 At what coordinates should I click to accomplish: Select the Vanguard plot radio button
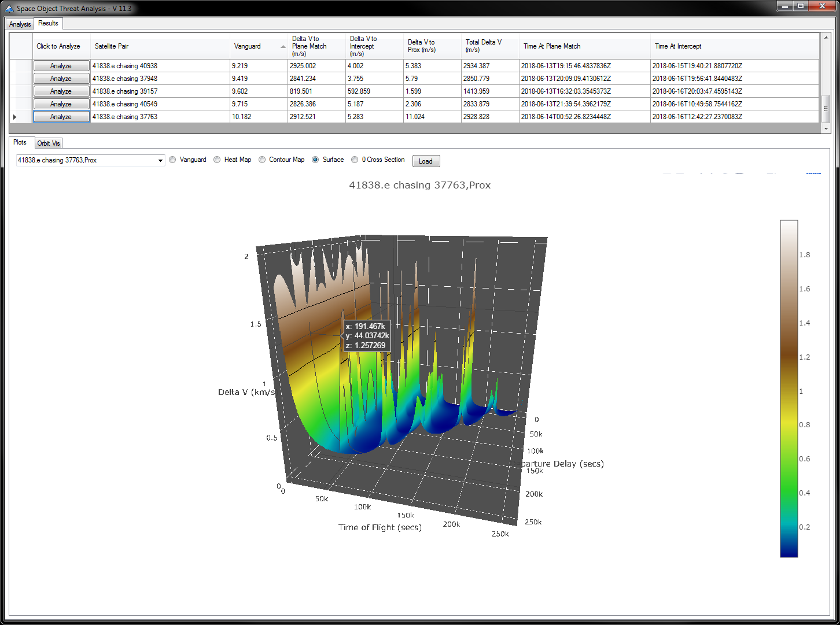click(172, 160)
